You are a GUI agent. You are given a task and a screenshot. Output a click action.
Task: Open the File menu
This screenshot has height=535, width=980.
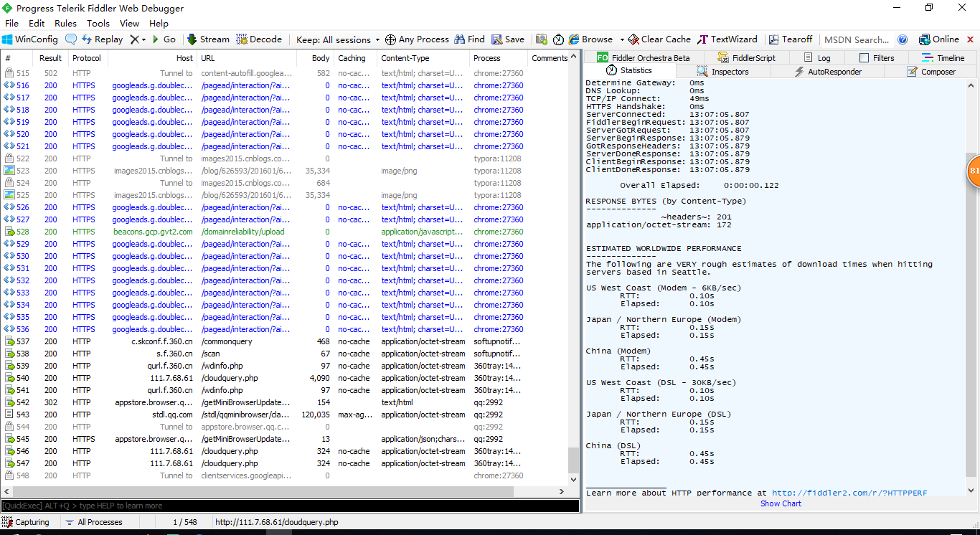[12, 24]
